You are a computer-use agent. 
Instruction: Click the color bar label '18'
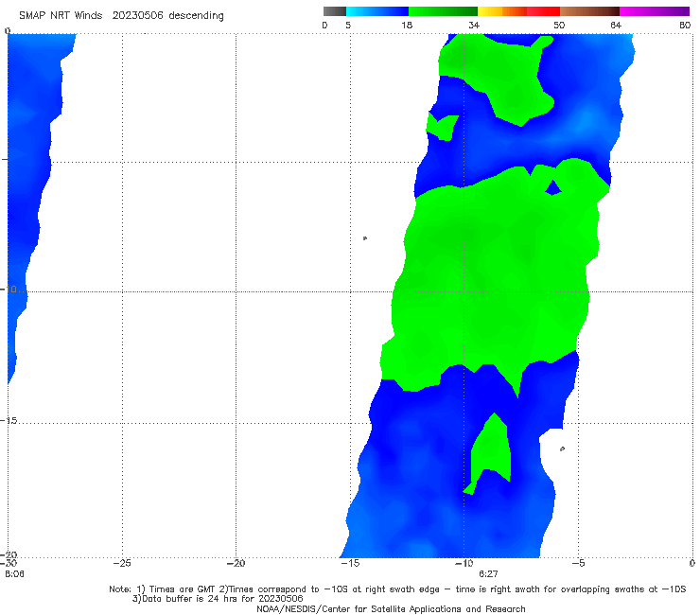coord(407,26)
